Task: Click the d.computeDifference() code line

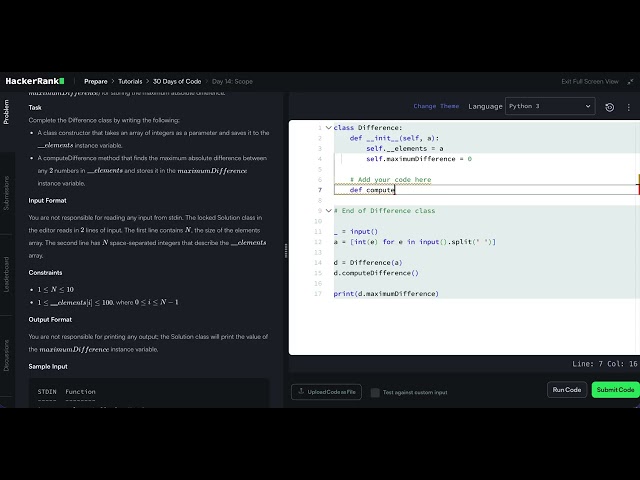Action: (376, 273)
